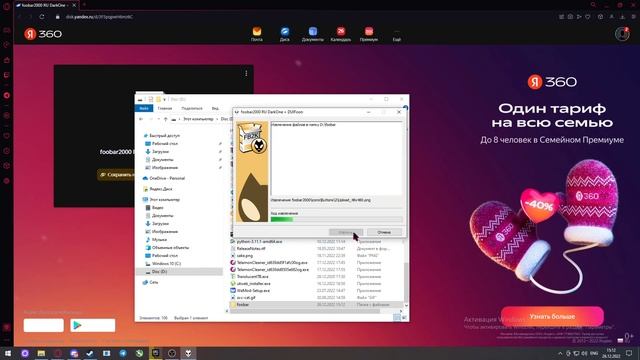The image size is (640, 360).
Task: Click the foobar2000 alien icon in the taskbar
Action: click(188, 353)
